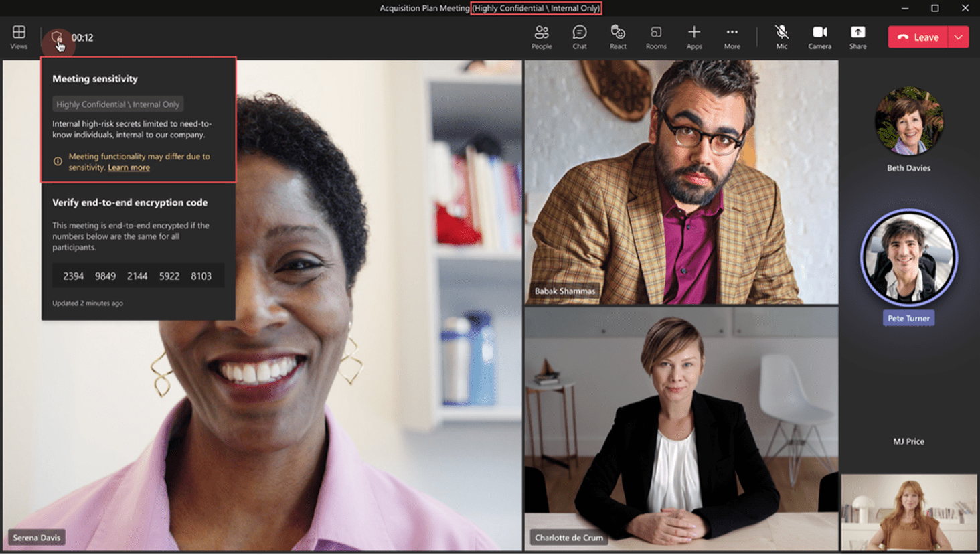Open the React emoji menu
This screenshot has width=980, height=555.
[x=617, y=37]
